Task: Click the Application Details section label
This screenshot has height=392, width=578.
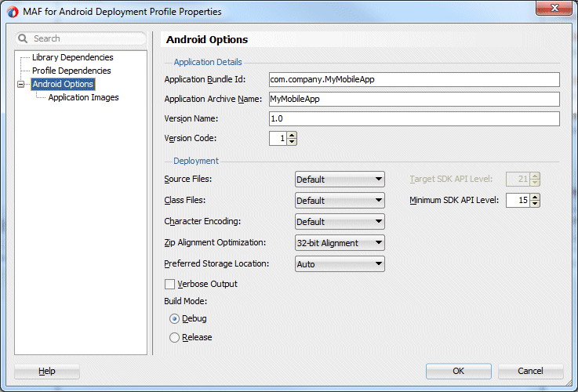Action: (x=208, y=62)
